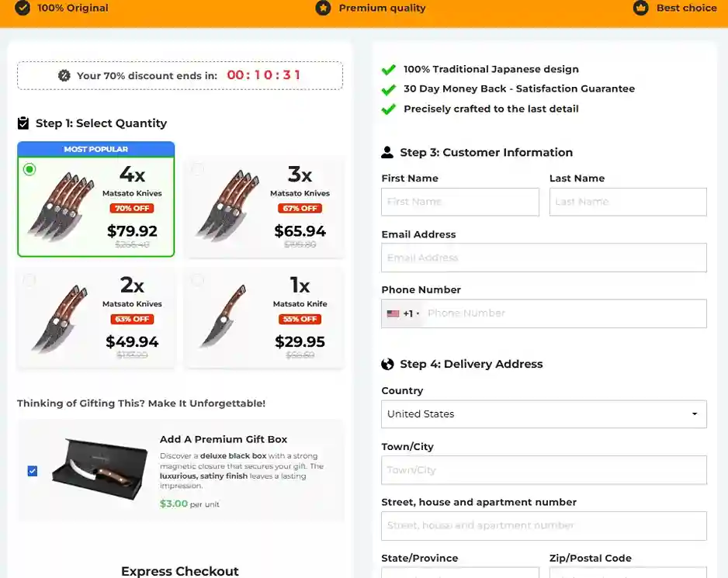728x578 pixels.
Task: Open the Country selection dropdown
Action: [x=543, y=414]
